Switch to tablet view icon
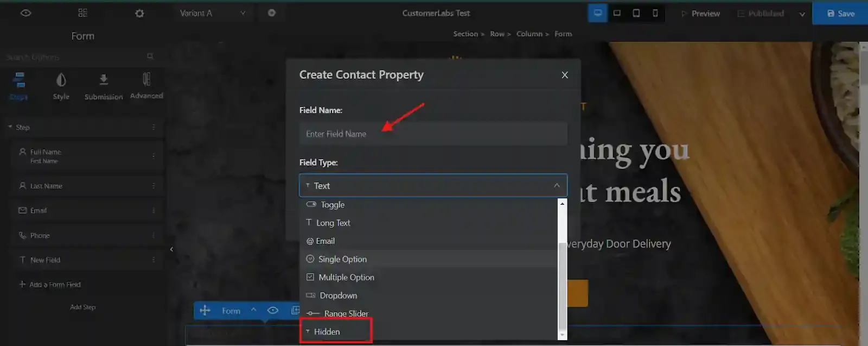Viewport: 868px width, 346px height. (636, 13)
